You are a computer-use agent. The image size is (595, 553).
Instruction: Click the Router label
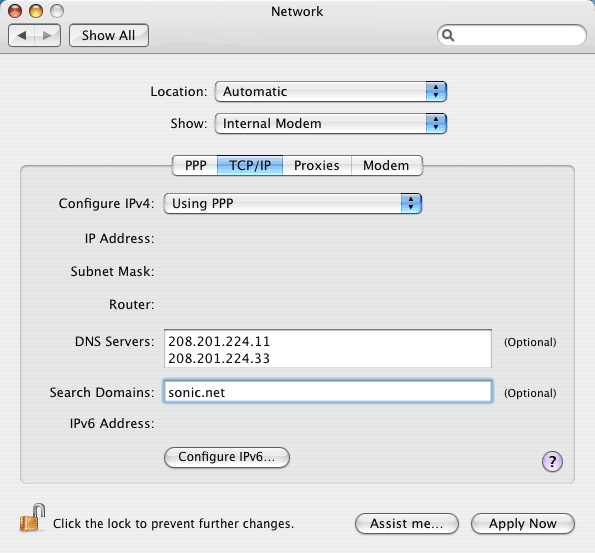coord(132,304)
